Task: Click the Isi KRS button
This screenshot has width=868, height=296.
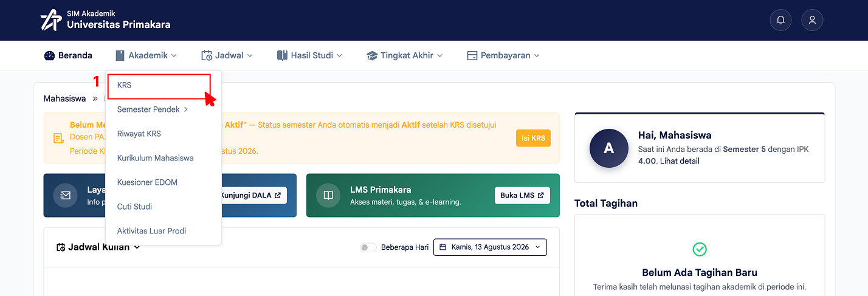Action: 533,138
